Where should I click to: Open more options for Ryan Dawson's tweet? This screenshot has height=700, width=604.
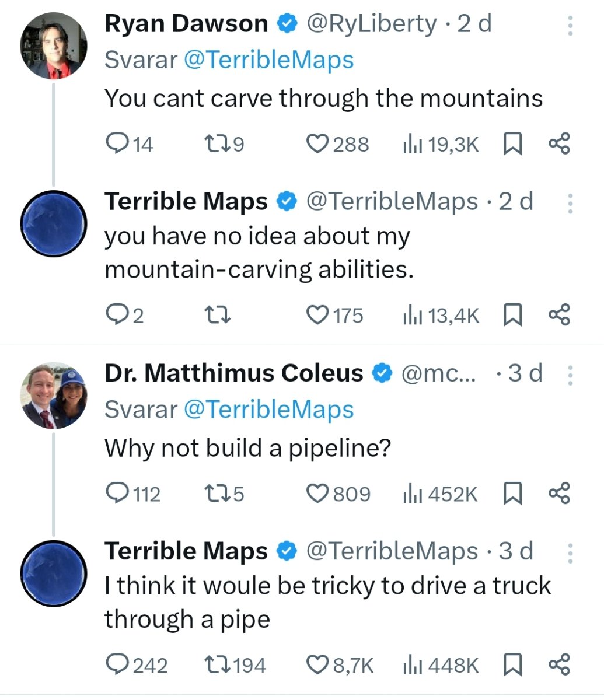click(x=570, y=26)
